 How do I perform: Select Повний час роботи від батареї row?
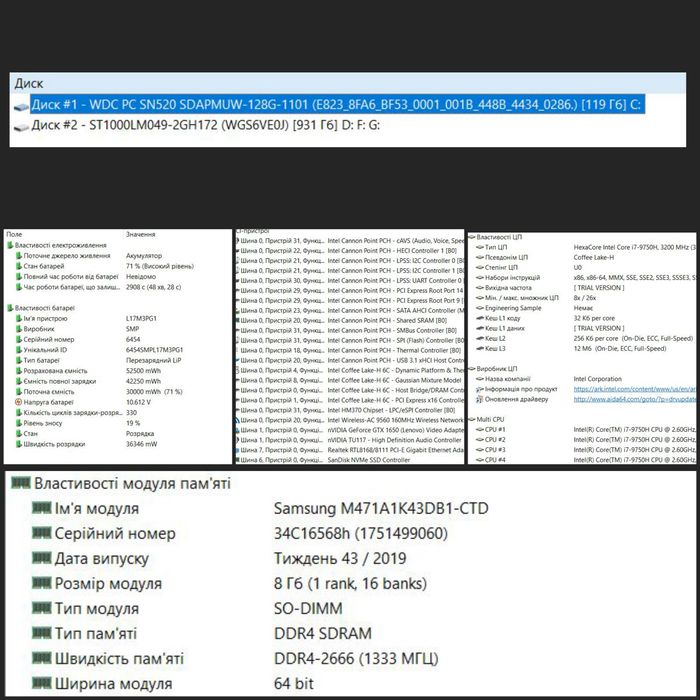(x=85, y=277)
